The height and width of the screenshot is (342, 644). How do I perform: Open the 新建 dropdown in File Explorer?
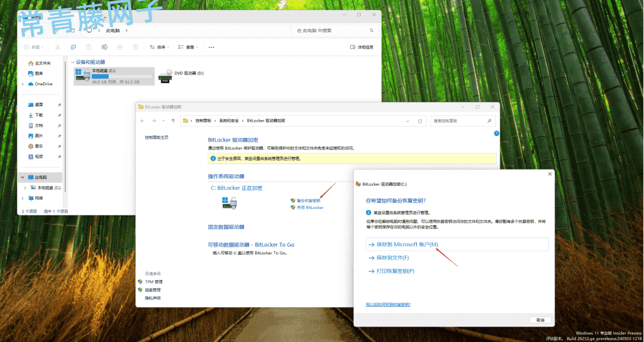click(x=34, y=47)
